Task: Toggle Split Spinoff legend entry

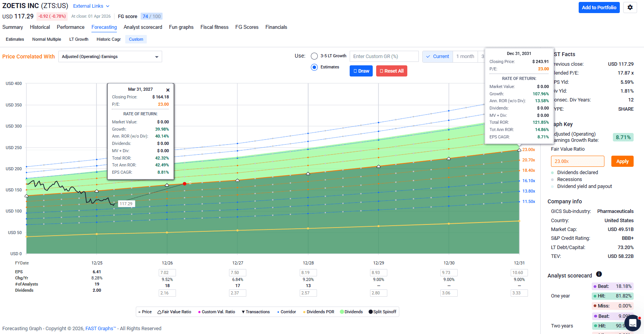Action: point(382,312)
